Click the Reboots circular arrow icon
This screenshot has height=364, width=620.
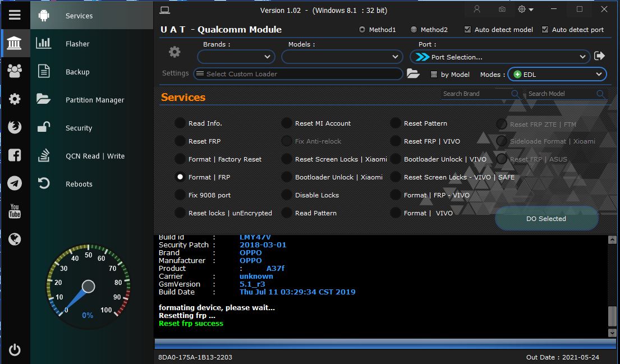[44, 183]
